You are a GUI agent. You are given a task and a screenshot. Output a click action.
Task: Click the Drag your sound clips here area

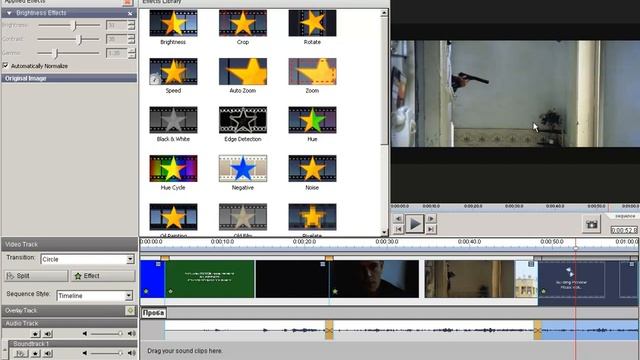tap(184, 351)
